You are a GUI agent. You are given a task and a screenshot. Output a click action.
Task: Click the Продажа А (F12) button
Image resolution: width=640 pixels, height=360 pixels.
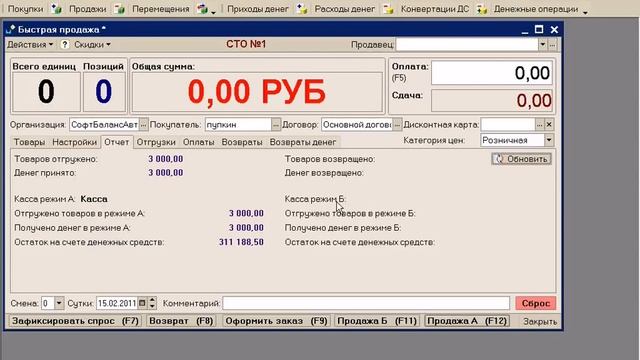[x=467, y=321]
